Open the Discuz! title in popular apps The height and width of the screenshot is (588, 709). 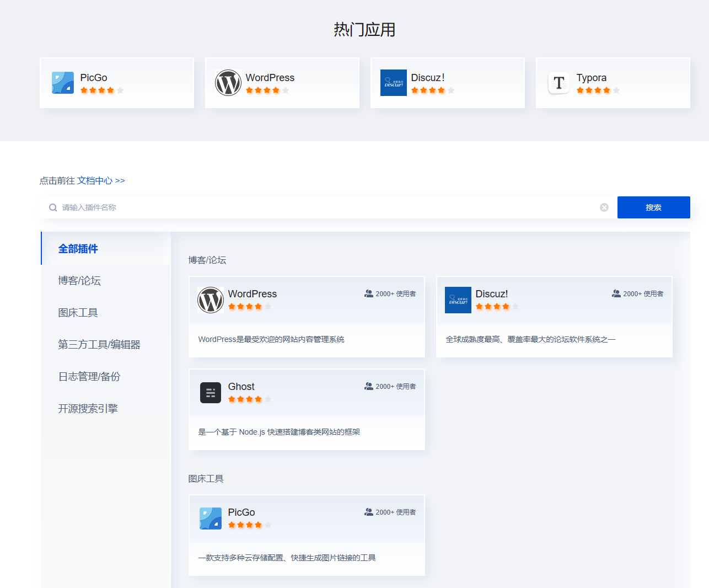(428, 78)
